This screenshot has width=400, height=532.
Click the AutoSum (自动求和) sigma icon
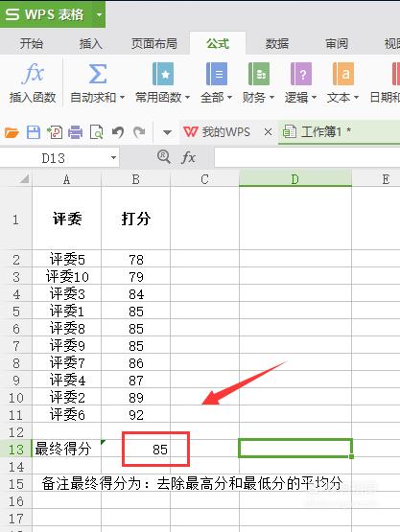(98, 74)
